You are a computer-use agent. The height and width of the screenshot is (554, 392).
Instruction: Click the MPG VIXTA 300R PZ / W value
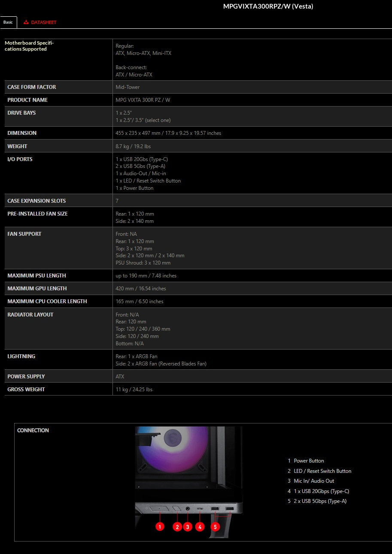pyautogui.click(x=143, y=100)
